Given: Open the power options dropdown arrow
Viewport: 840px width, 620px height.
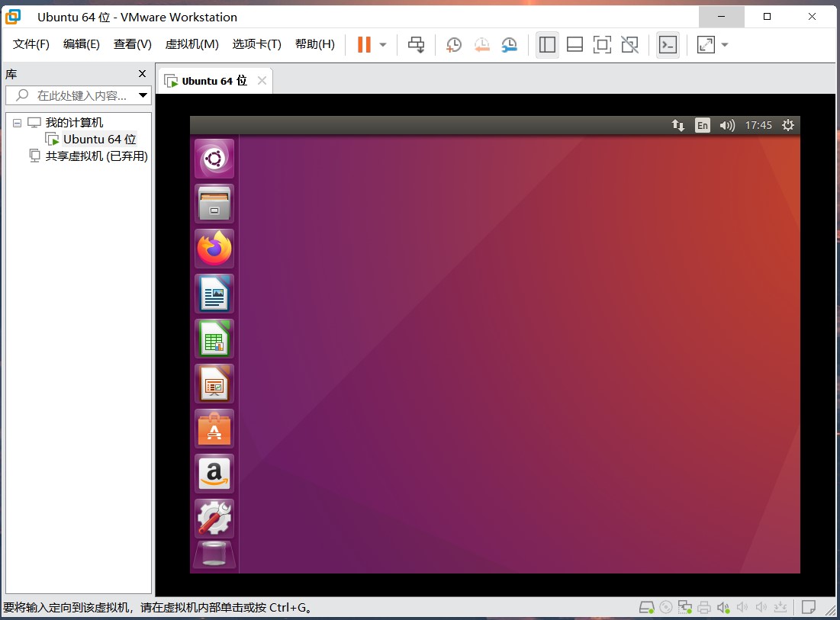Looking at the screenshot, I should pos(383,45).
